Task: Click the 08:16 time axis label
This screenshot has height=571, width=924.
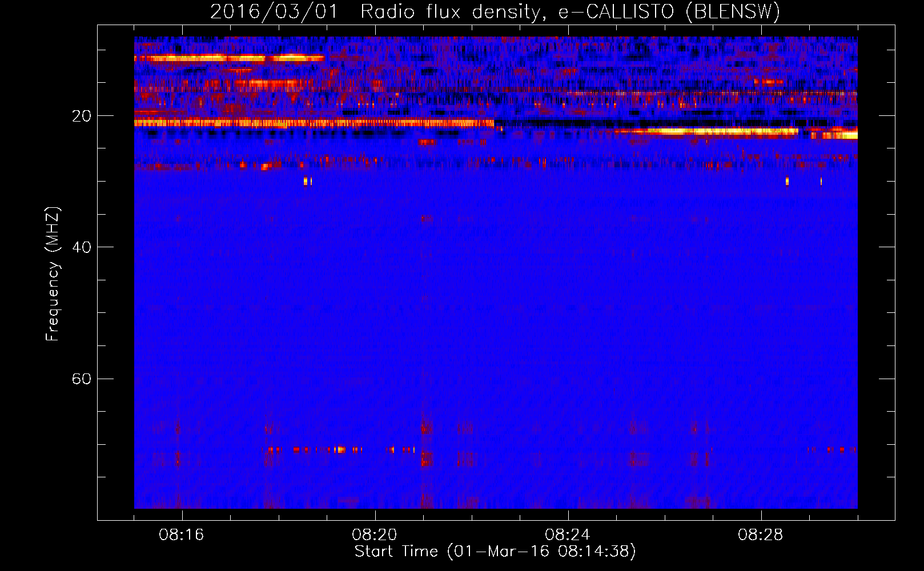Action: (x=182, y=535)
